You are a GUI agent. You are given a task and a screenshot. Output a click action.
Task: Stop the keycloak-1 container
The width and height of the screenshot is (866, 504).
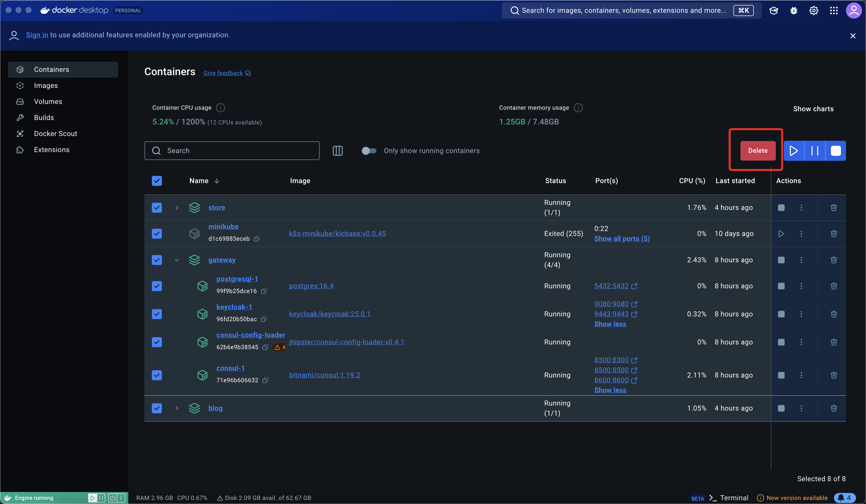[x=781, y=314]
